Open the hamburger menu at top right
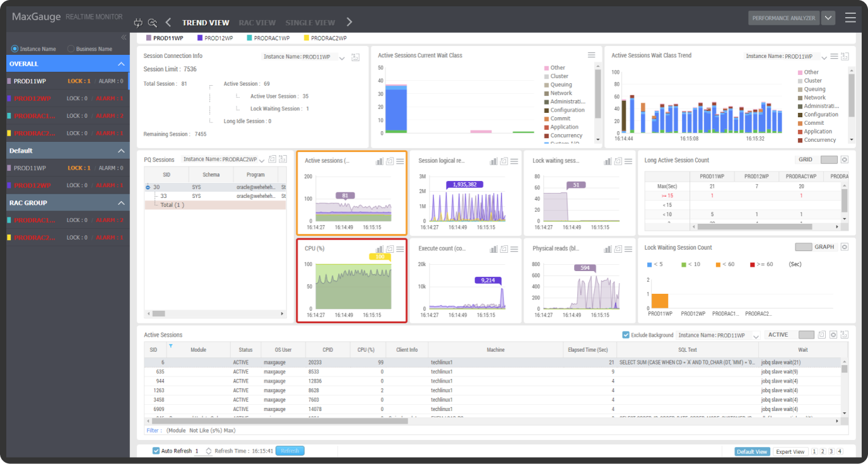Screen dimensions: 868x464 pyautogui.click(x=850, y=18)
